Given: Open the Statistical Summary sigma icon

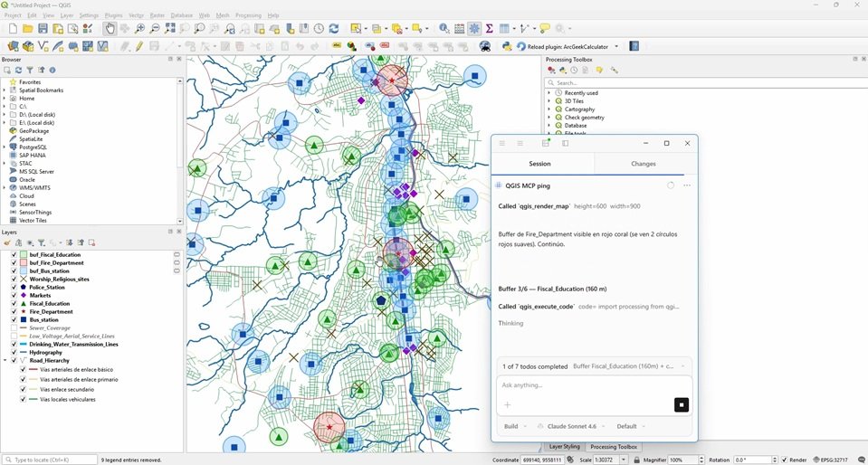Looking at the screenshot, I should [490, 28].
